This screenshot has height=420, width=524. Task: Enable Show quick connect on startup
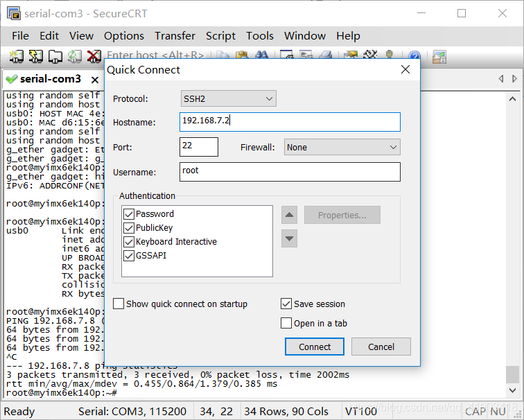coord(119,304)
